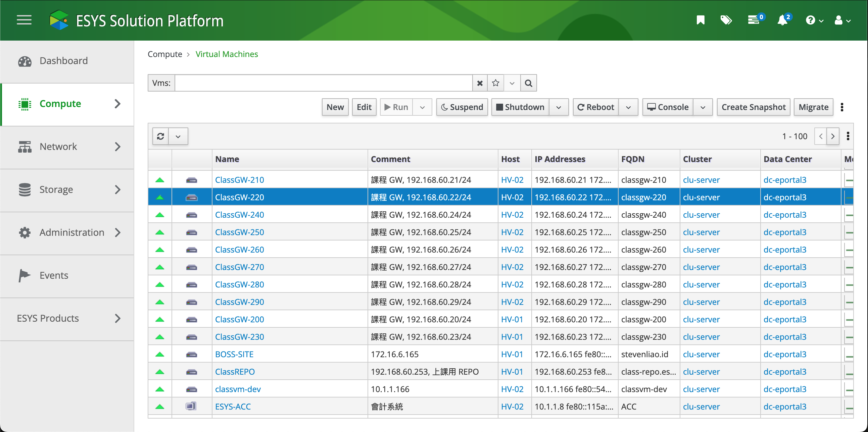The width and height of the screenshot is (868, 432).
Task: Sort by IP Addresses column header
Action: coord(575,159)
